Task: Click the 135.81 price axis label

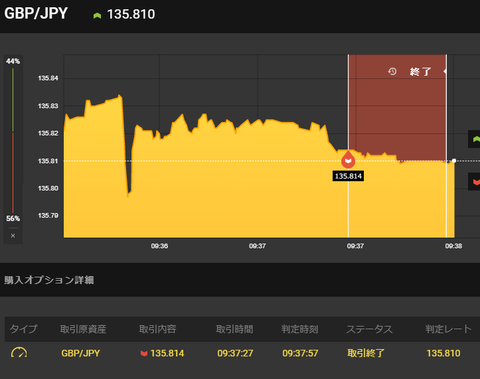Action: 48,161
